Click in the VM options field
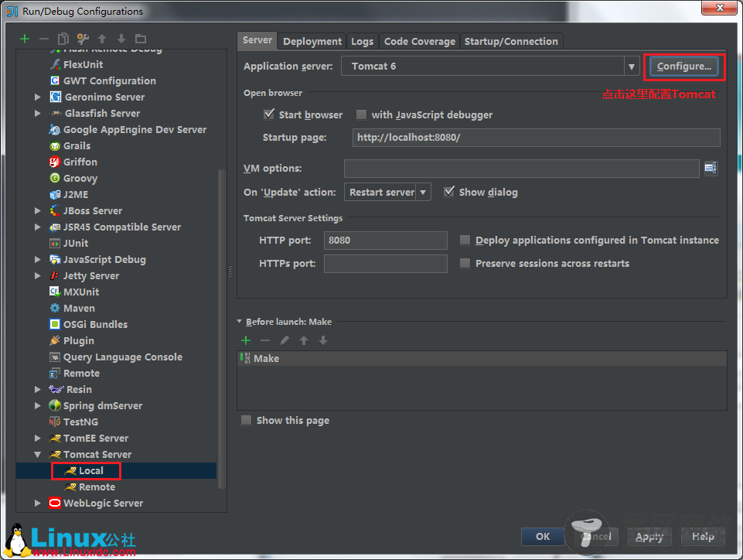This screenshot has height=560, width=743. pyautogui.click(x=521, y=169)
